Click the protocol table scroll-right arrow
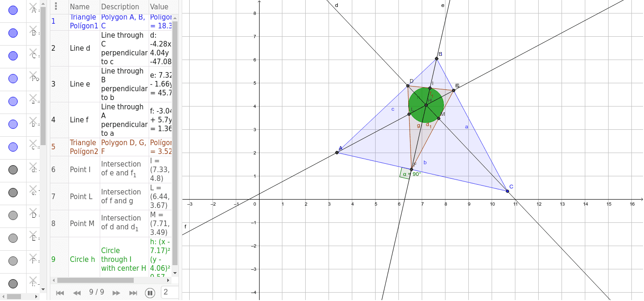The image size is (644, 301). (x=169, y=280)
